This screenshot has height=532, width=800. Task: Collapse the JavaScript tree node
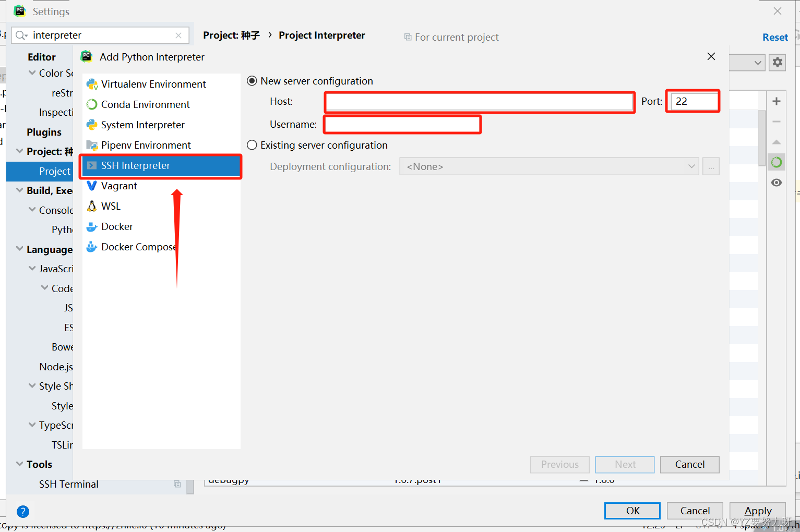[x=32, y=269]
